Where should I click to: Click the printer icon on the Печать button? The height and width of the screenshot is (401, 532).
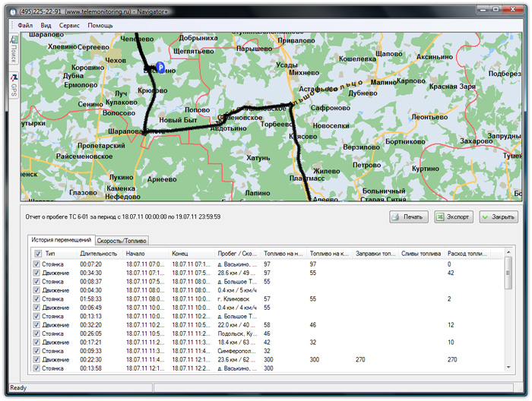tap(397, 217)
